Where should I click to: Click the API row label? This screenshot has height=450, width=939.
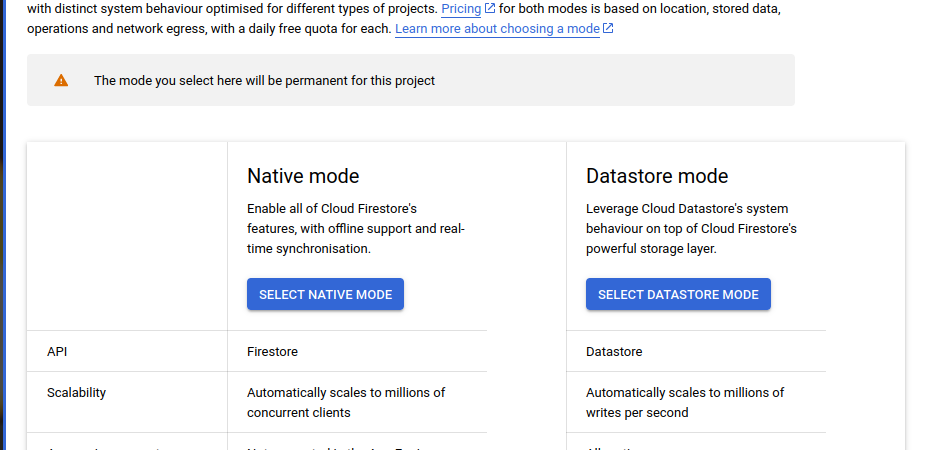coord(57,352)
